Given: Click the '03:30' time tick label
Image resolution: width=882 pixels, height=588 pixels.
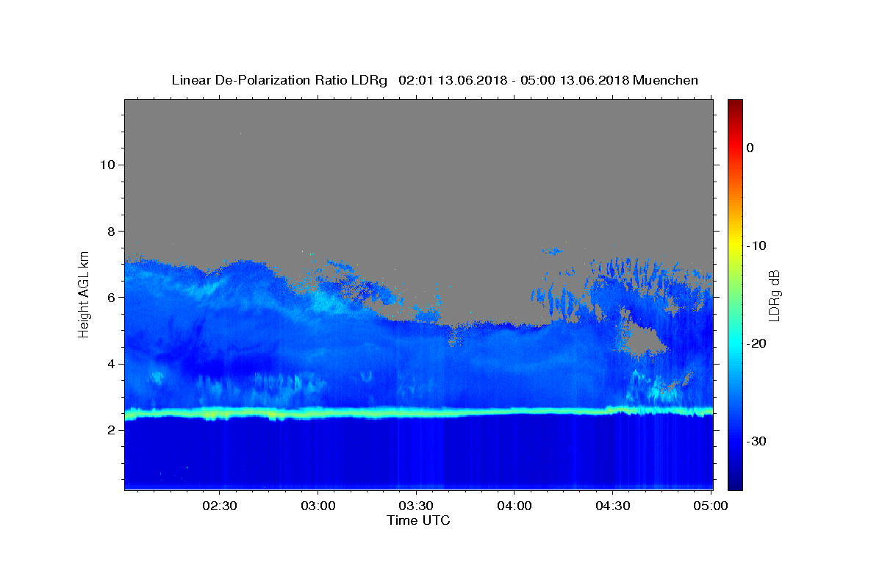Looking at the screenshot, I should [416, 506].
